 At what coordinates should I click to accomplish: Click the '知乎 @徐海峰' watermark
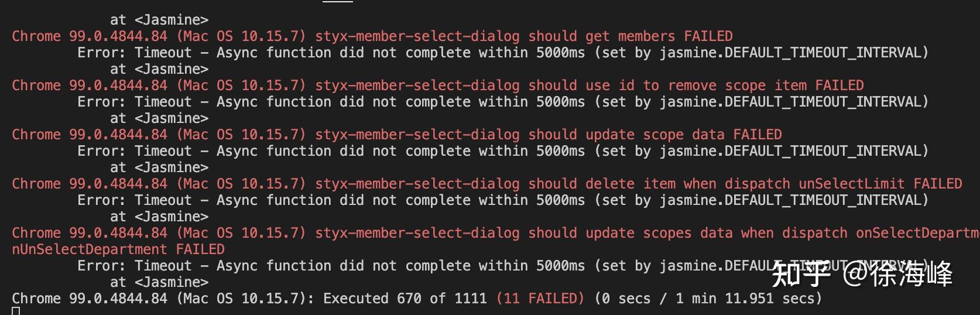coord(862,274)
